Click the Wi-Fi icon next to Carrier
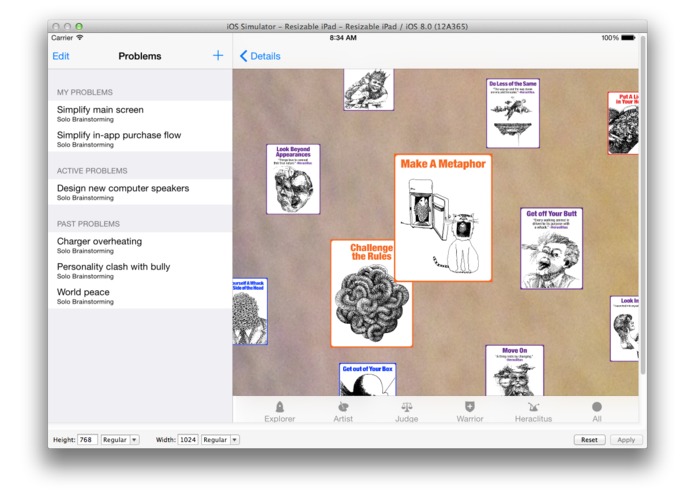 [80, 38]
